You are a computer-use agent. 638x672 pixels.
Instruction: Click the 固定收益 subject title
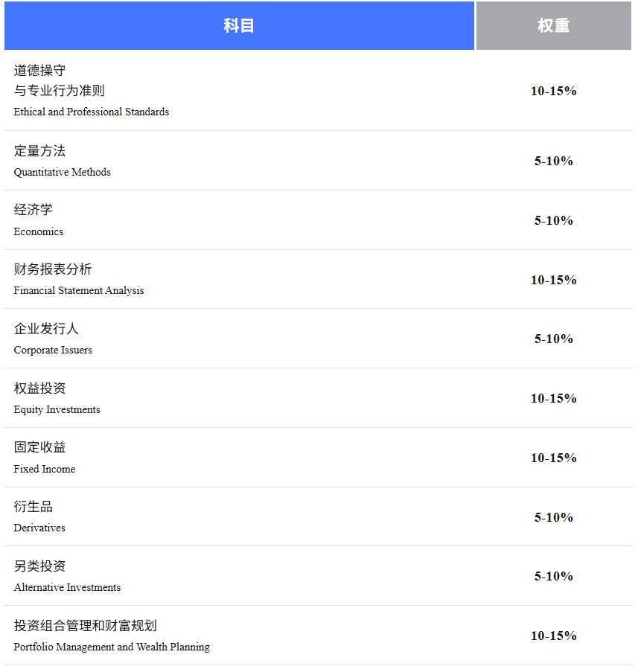tap(39, 447)
